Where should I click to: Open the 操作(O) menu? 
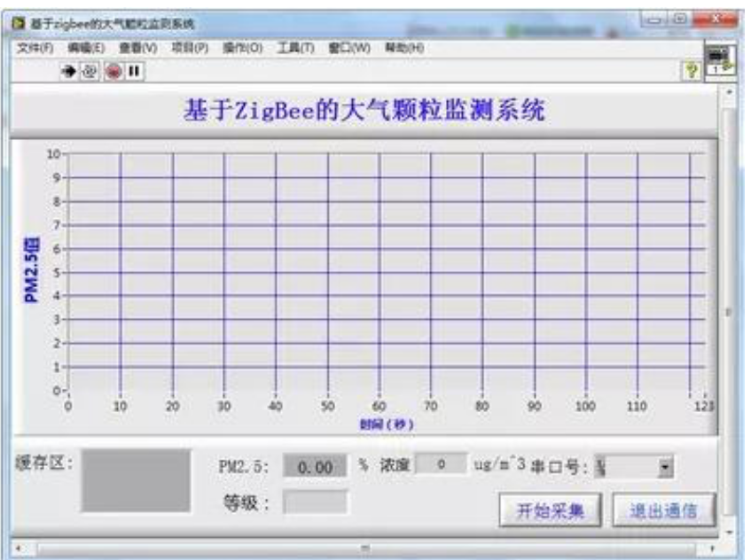point(242,47)
